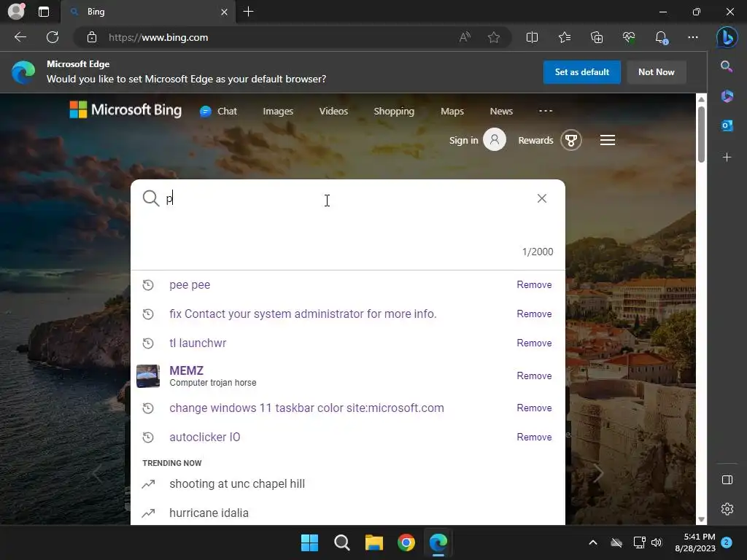Open Bing Chat

[218, 112]
